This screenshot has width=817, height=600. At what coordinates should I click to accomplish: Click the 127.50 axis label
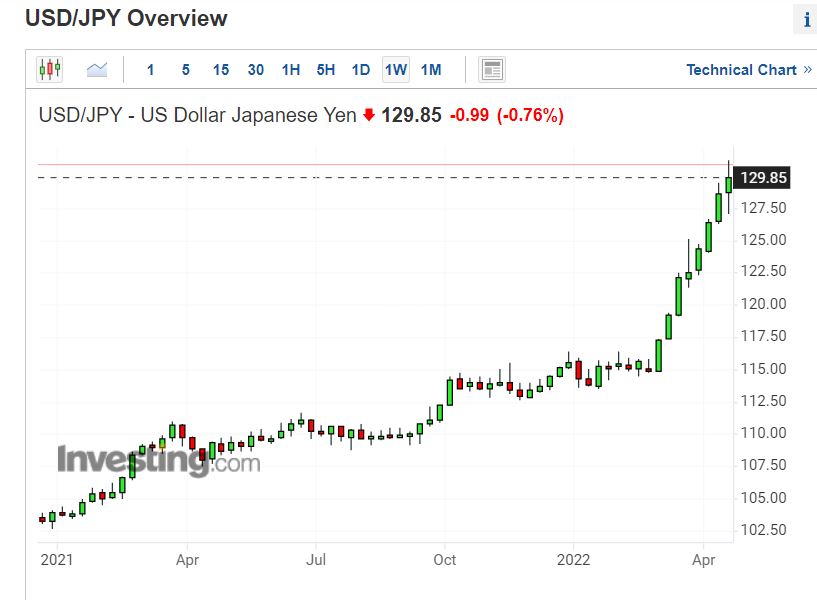pyautogui.click(x=763, y=208)
